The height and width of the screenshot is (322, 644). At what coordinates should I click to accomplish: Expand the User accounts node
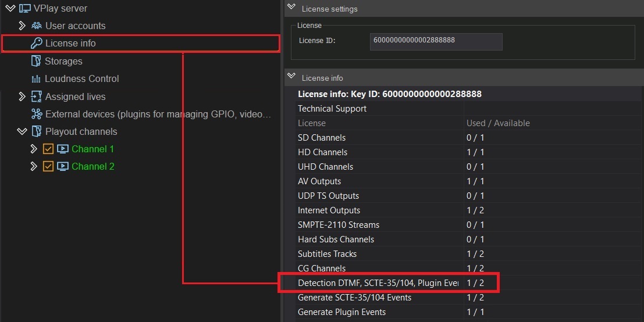[x=22, y=26]
